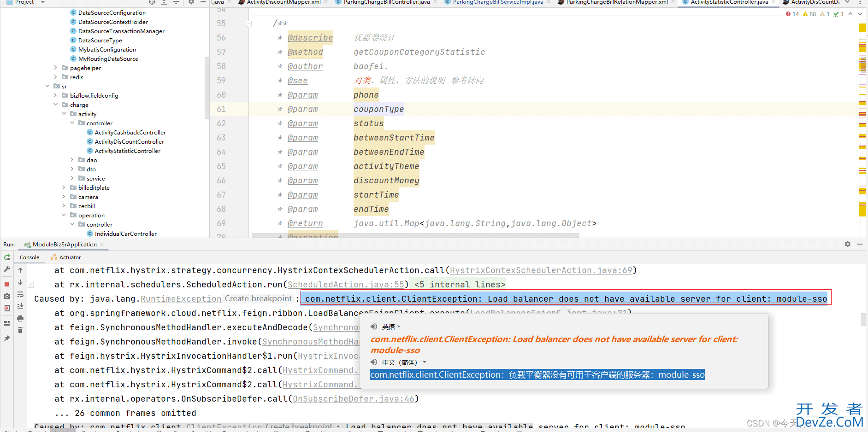
Task: Click the up arrow stack trace icon
Action: click(20, 270)
